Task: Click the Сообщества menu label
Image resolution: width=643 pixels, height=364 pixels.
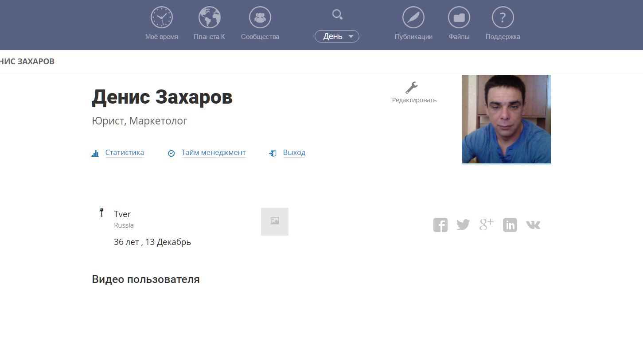Action: [x=260, y=37]
